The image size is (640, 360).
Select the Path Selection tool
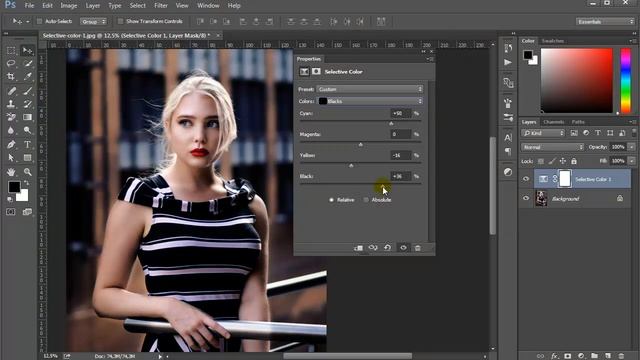[11, 158]
